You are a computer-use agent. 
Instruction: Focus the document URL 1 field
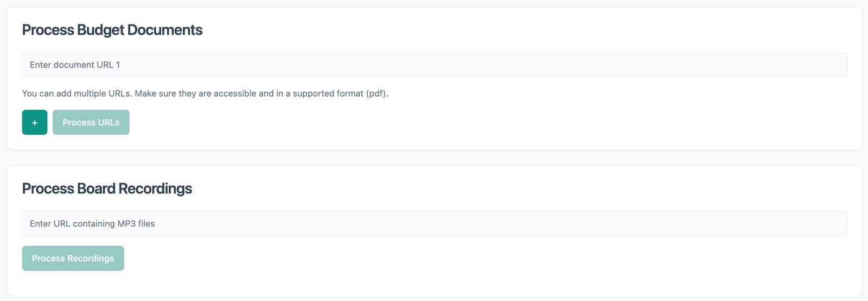(x=435, y=65)
